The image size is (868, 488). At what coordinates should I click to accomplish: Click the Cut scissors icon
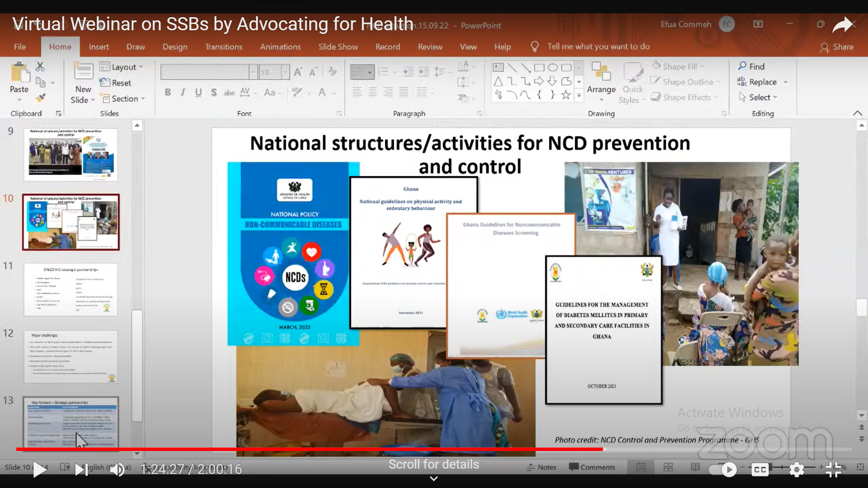40,67
